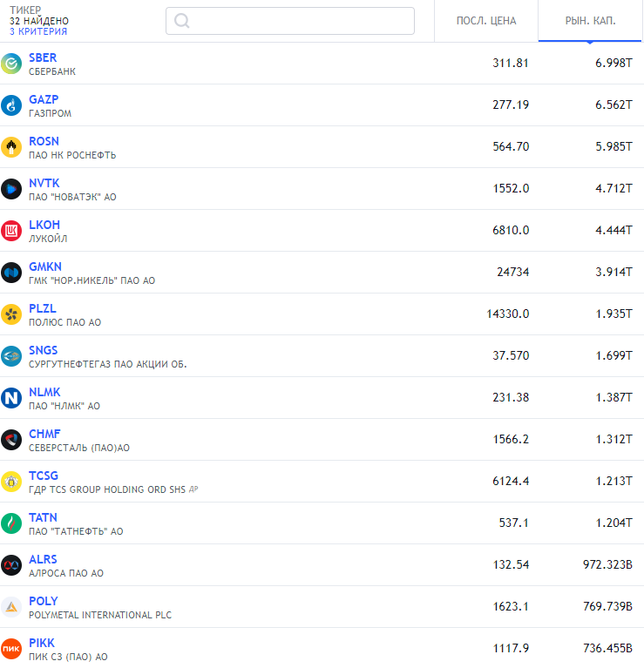Select market cap value 6.998T
This screenshot has width=644, height=668.
(x=613, y=63)
